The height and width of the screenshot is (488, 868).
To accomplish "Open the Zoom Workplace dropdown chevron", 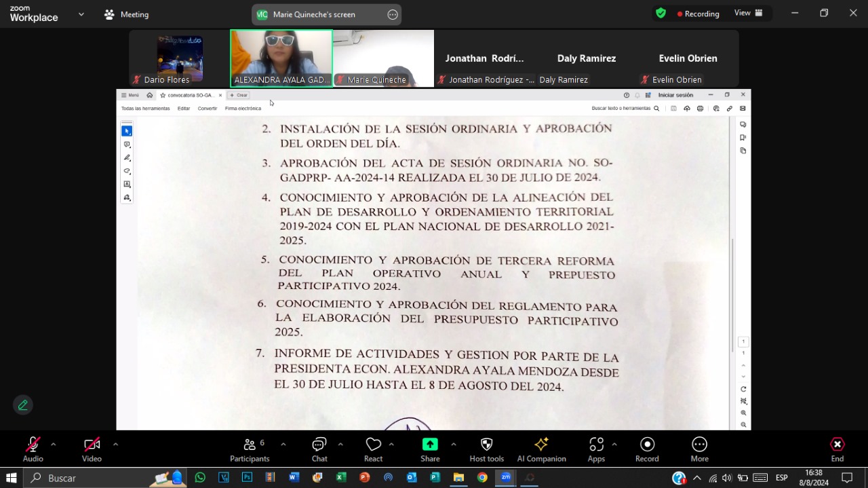I will (81, 14).
